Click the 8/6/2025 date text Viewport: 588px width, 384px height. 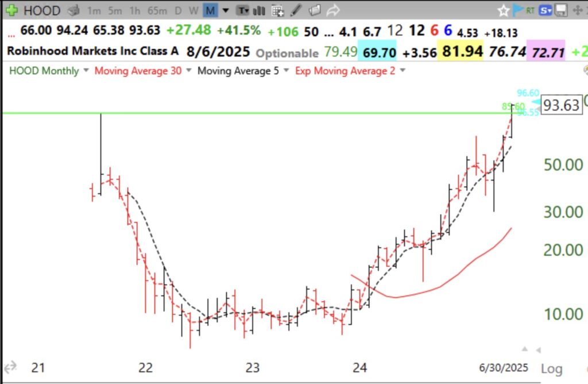click(218, 52)
